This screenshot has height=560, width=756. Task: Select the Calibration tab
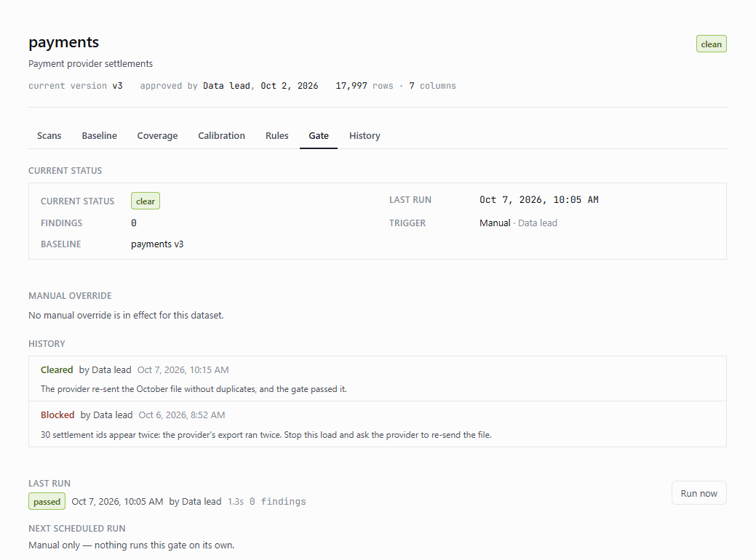[221, 136]
